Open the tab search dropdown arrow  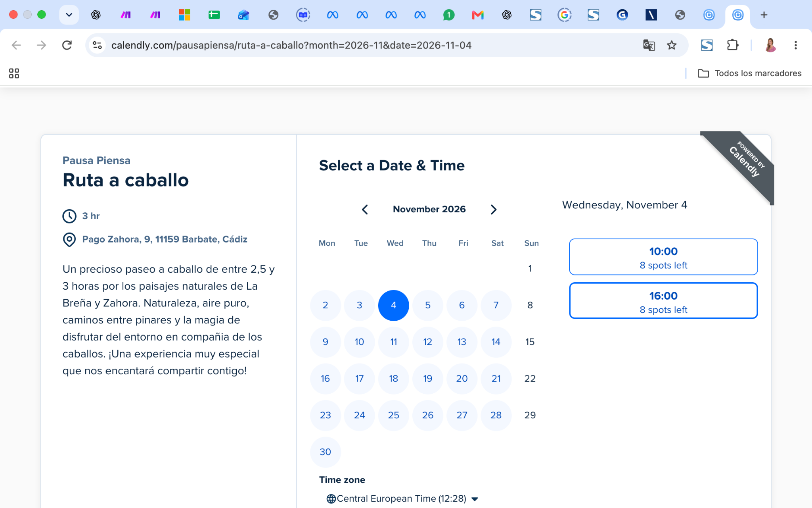pyautogui.click(x=69, y=15)
